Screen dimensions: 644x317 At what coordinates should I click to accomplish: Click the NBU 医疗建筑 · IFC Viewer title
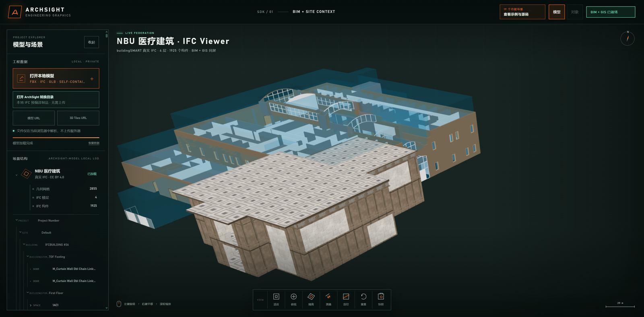pyautogui.click(x=173, y=41)
